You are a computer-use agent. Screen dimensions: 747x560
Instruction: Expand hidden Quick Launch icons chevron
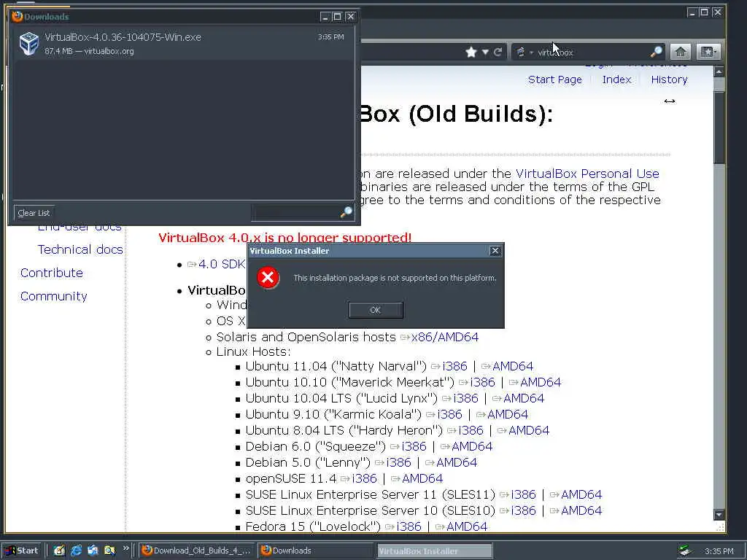coord(125,548)
